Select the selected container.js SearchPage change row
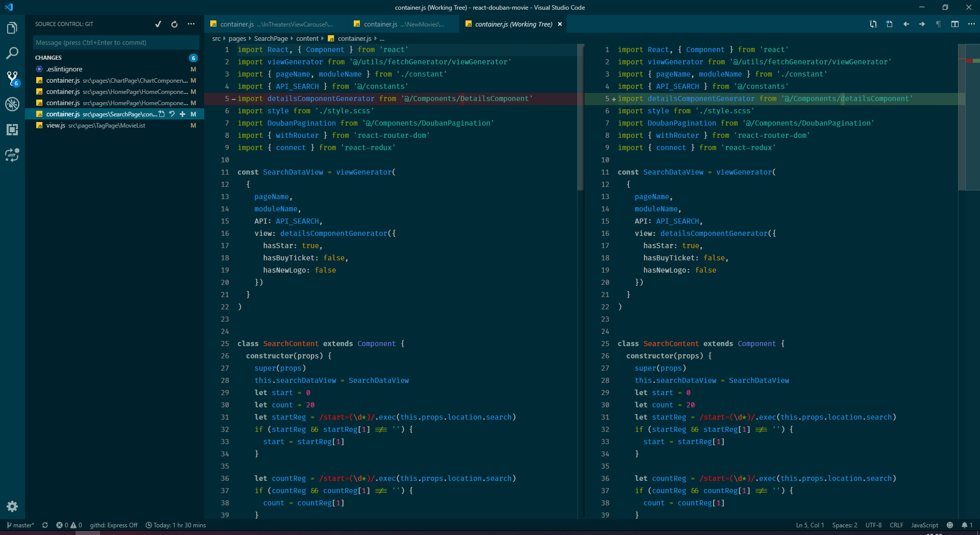Screen dimensions: 980x535 (x=115, y=114)
